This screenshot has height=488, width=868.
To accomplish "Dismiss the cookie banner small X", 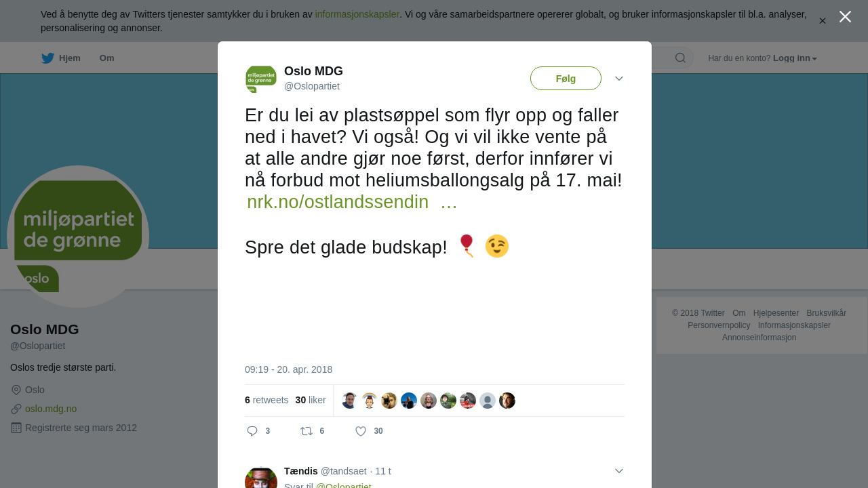I will [x=822, y=21].
